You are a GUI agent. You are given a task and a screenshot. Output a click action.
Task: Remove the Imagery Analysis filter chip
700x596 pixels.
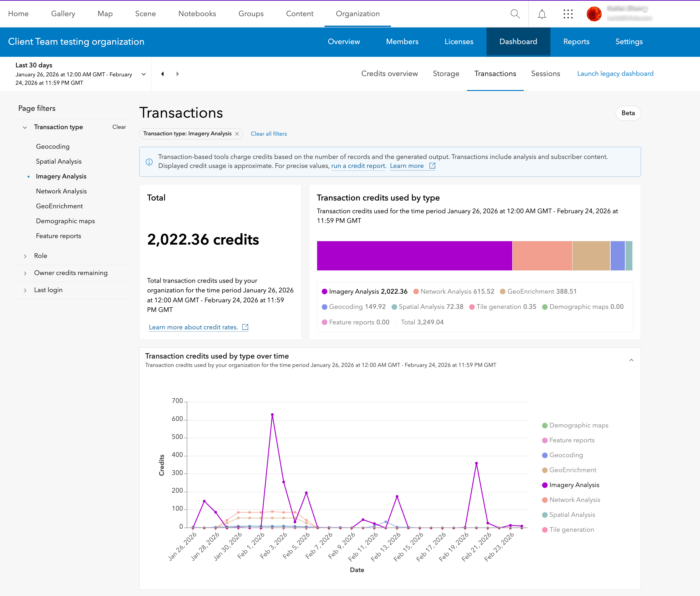tap(237, 134)
